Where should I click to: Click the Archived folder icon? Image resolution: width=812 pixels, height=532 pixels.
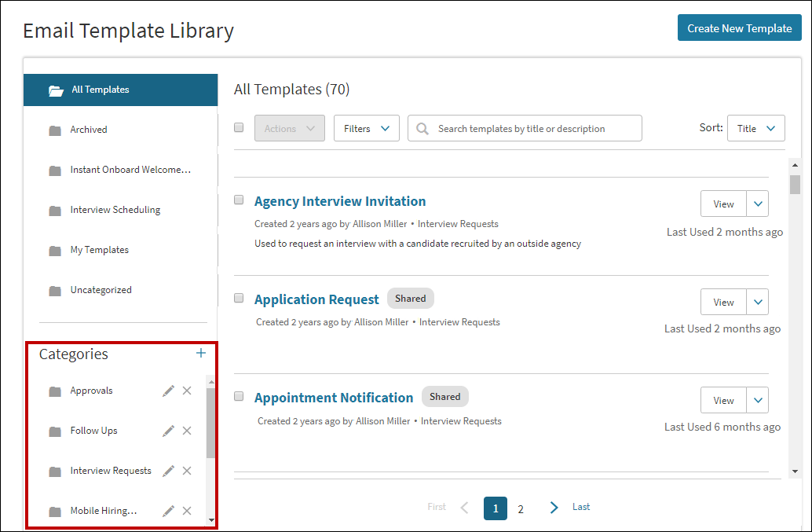coord(55,130)
